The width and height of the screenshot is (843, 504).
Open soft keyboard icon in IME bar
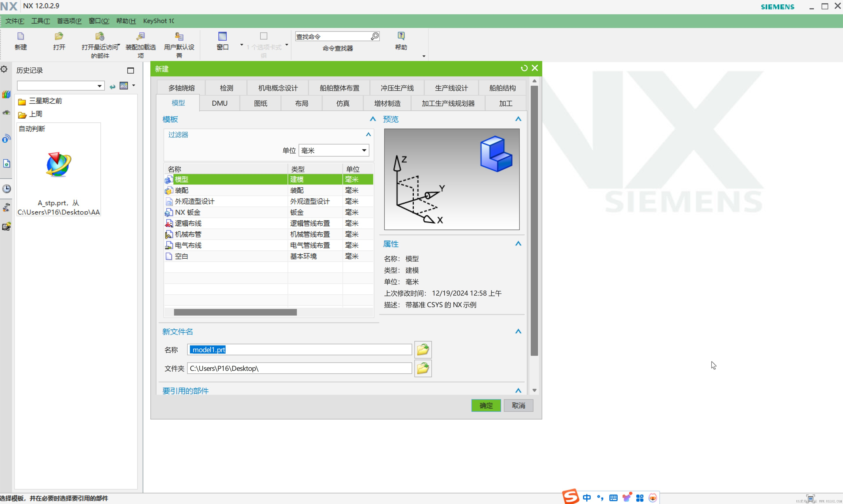(x=613, y=498)
